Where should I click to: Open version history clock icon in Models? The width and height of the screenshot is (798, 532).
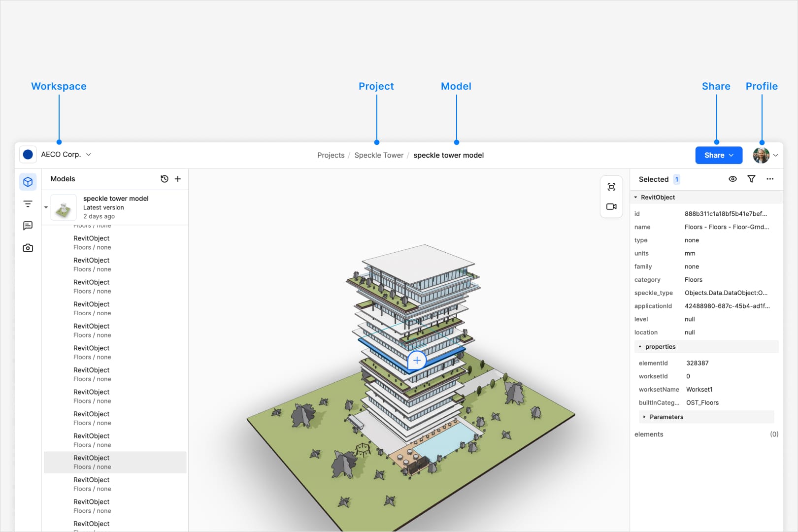165,179
